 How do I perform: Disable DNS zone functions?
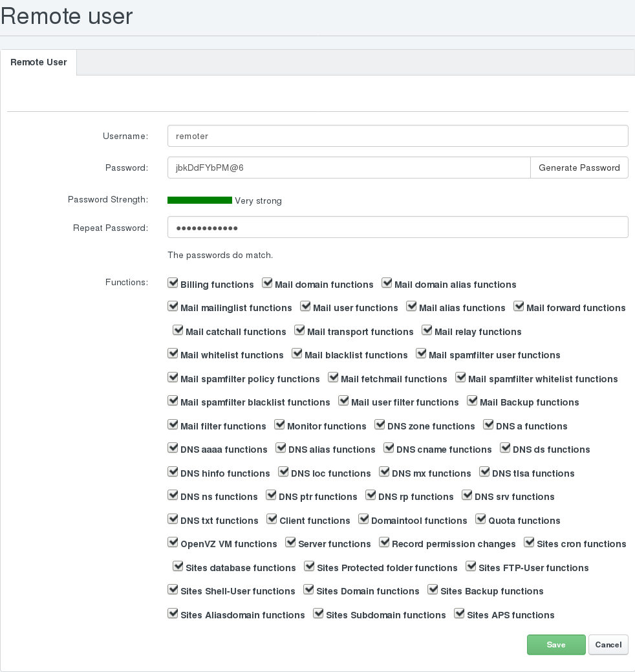pos(380,424)
